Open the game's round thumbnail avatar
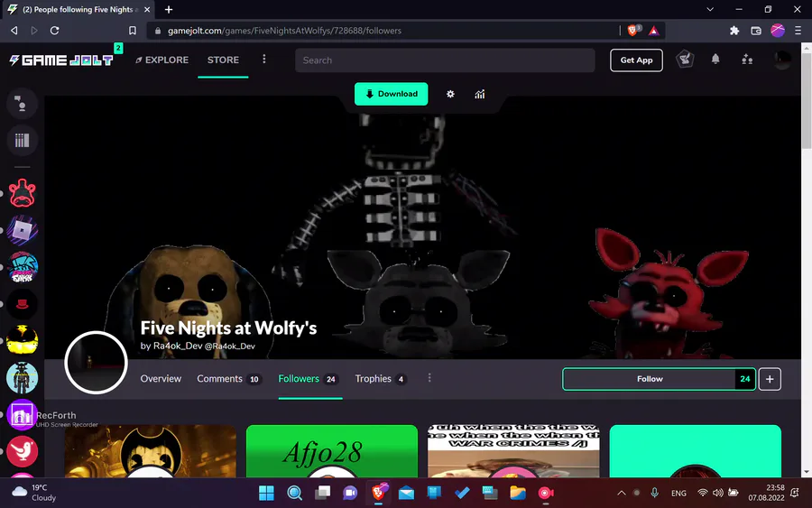This screenshot has height=508, width=812. (96, 363)
